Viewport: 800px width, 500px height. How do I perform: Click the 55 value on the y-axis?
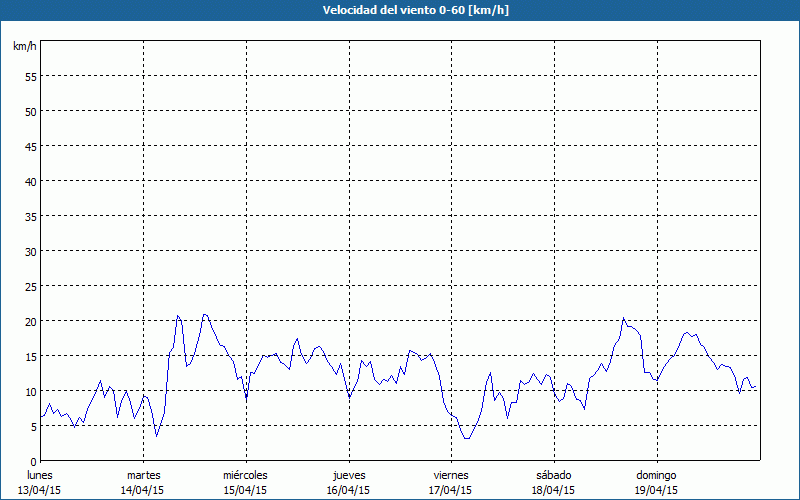(30, 76)
